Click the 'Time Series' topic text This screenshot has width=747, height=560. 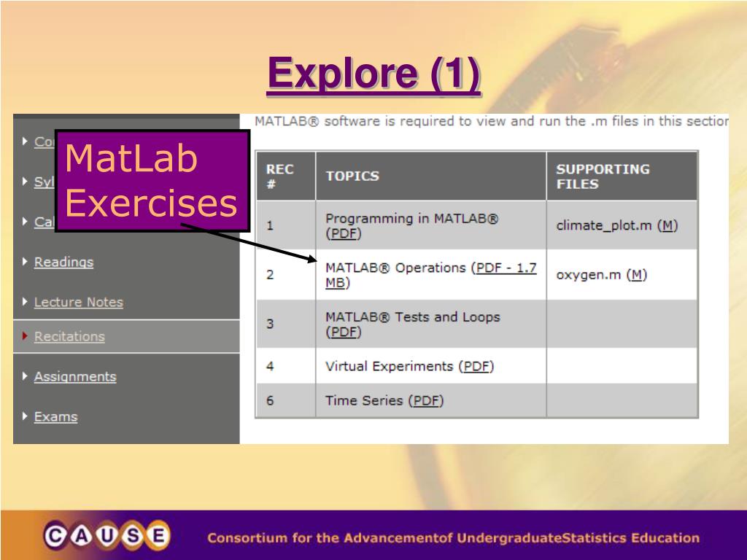(364, 400)
